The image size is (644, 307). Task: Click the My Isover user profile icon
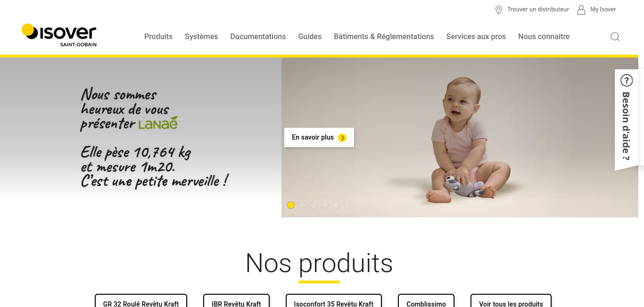click(x=581, y=10)
